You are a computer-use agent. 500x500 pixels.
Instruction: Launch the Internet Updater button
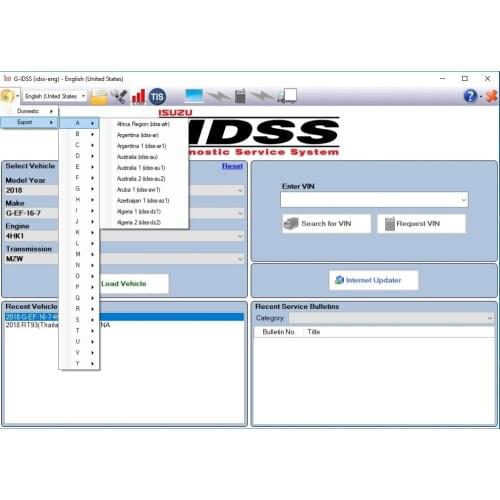click(374, 280)
